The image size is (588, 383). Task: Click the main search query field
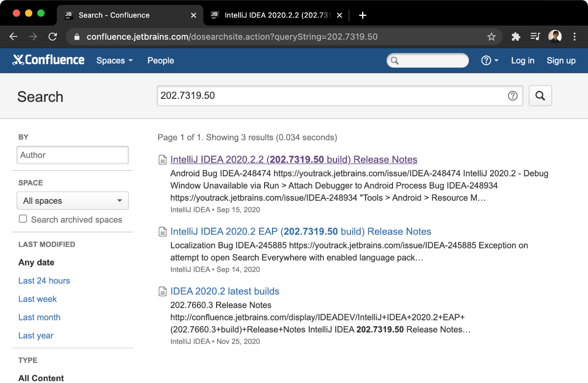pos(340,96)
